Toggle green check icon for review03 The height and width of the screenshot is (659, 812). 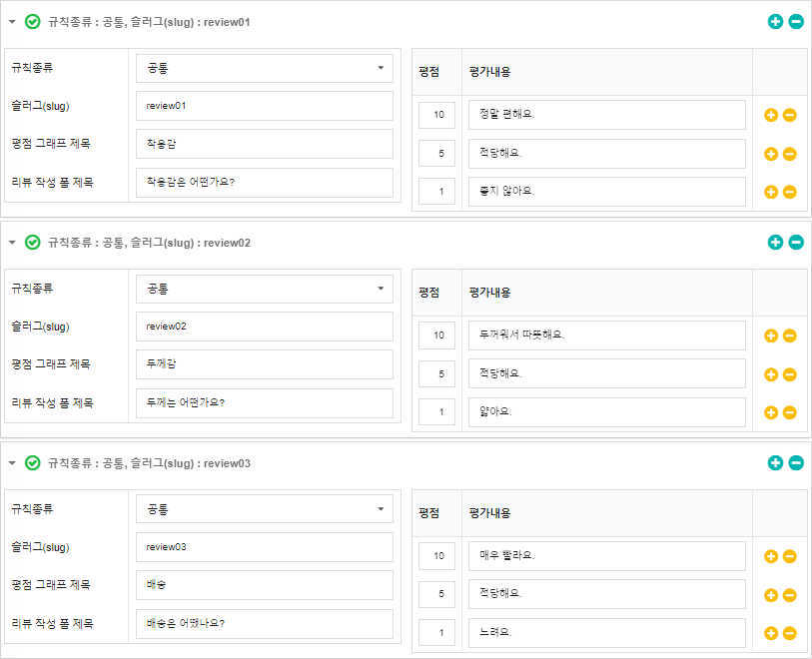33,462
